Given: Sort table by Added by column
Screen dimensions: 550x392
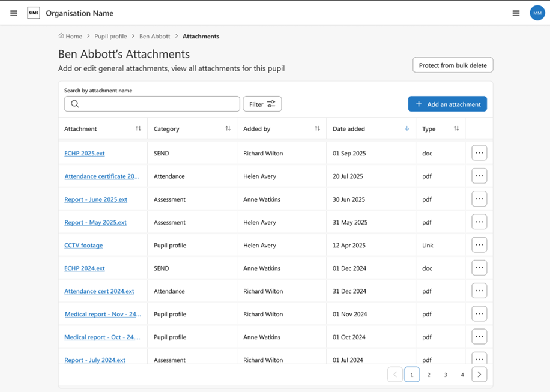Looking at the screenshot, I should [317, 128].
